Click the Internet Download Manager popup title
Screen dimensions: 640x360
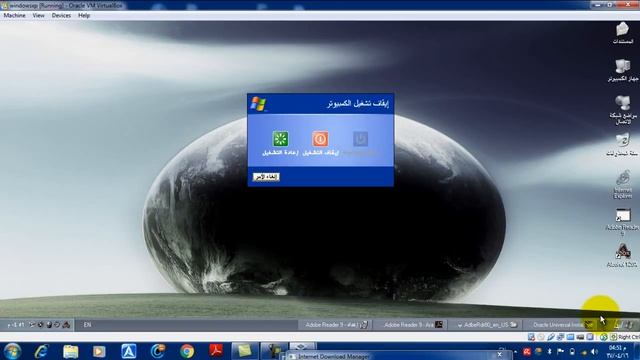333,356
